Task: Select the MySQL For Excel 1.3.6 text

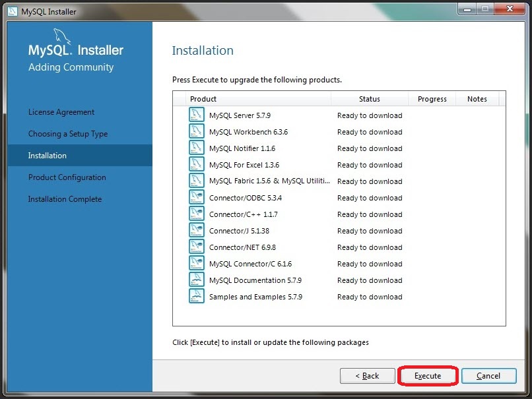Action: click(x=244, y=165)
